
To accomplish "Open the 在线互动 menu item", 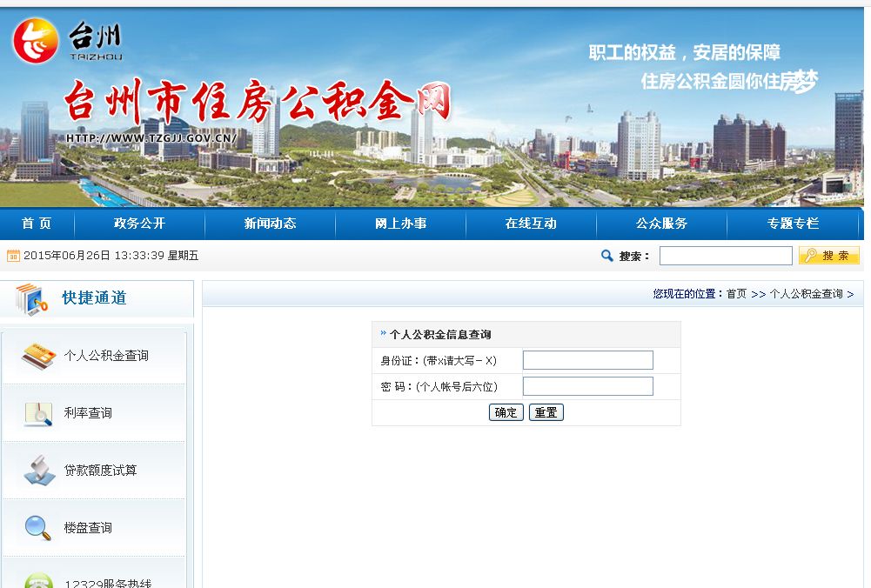I will coord(531,224).
